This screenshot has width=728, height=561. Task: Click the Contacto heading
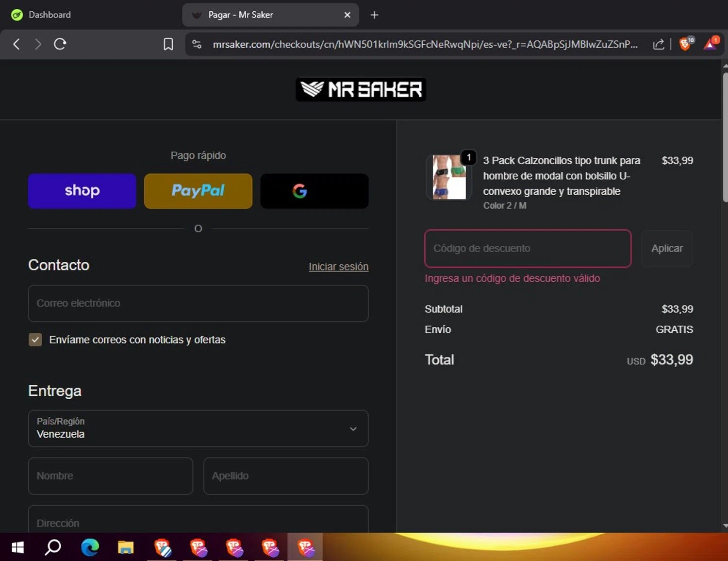(59, 265)
